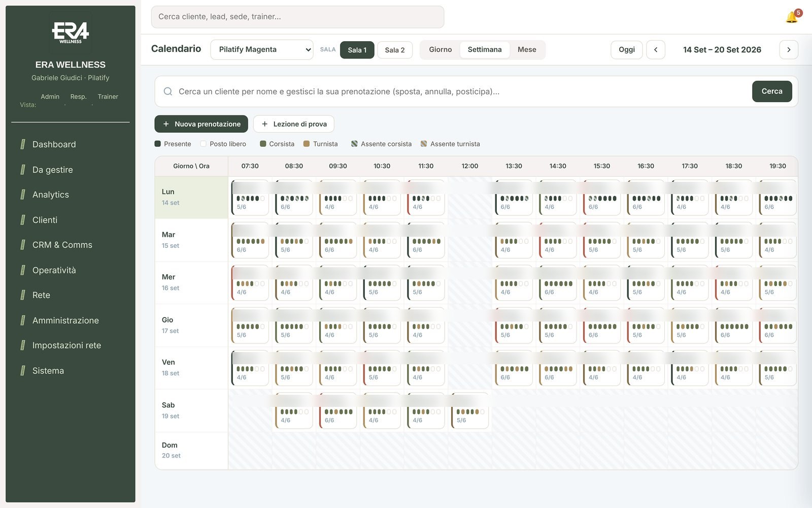Open the Friday 19:30 class card
The width and height of the screenshot is (812, 508).
pyautogui.click(x=777, y=368)
